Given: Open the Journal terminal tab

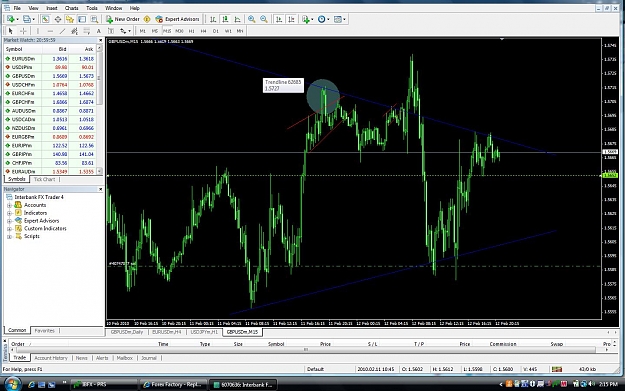Looking at the screenshot, I should 149,358.
